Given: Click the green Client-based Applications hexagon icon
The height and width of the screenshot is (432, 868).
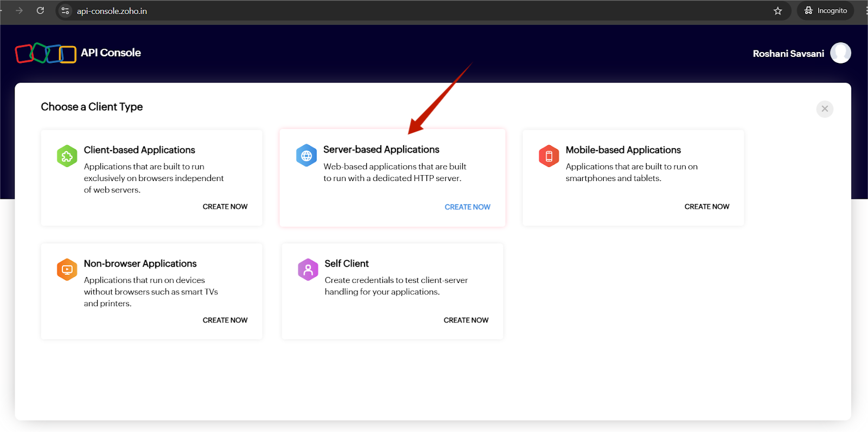Looking at the screenshot, I should [67, 156].
